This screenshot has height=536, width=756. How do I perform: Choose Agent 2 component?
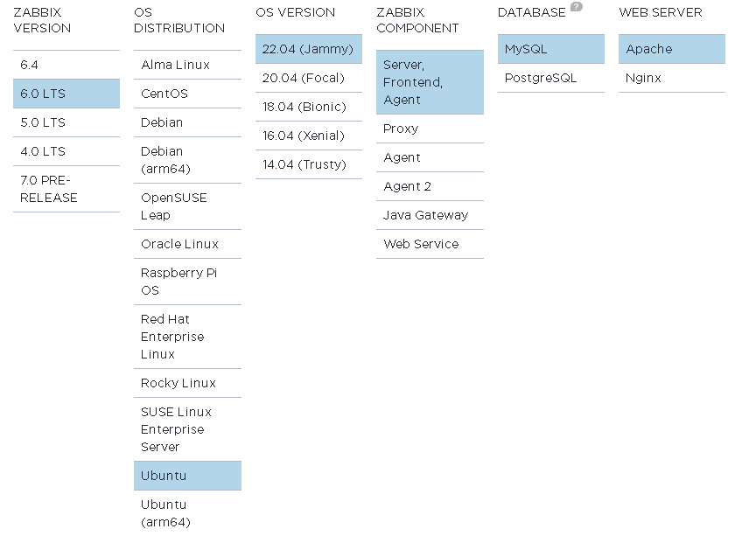pyautogui.click(x=430, y=186)
